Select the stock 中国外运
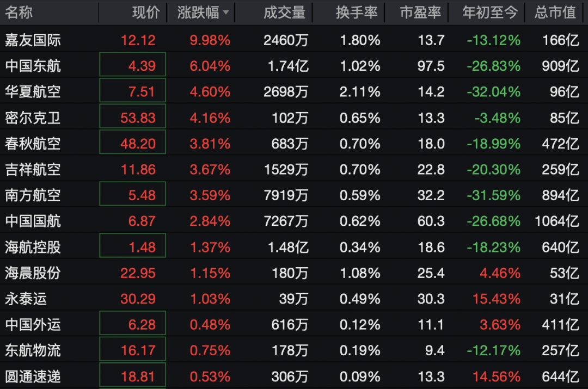 [33, 325]
